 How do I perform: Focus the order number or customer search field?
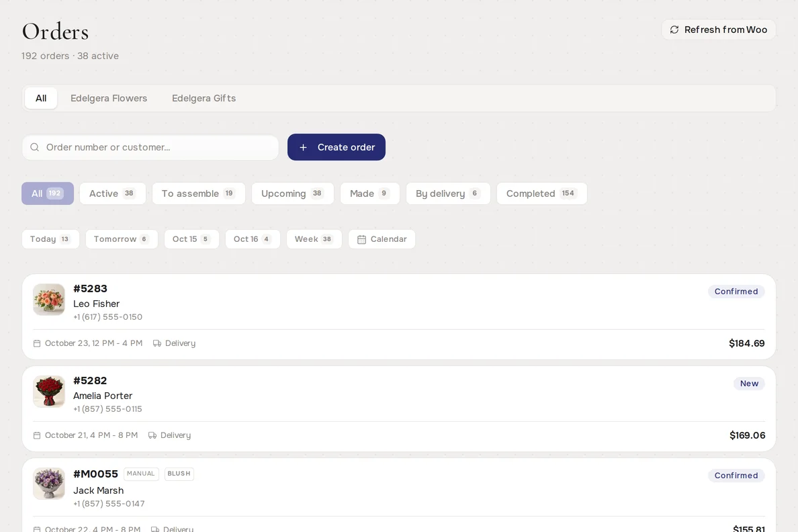[x=150, y=147]
